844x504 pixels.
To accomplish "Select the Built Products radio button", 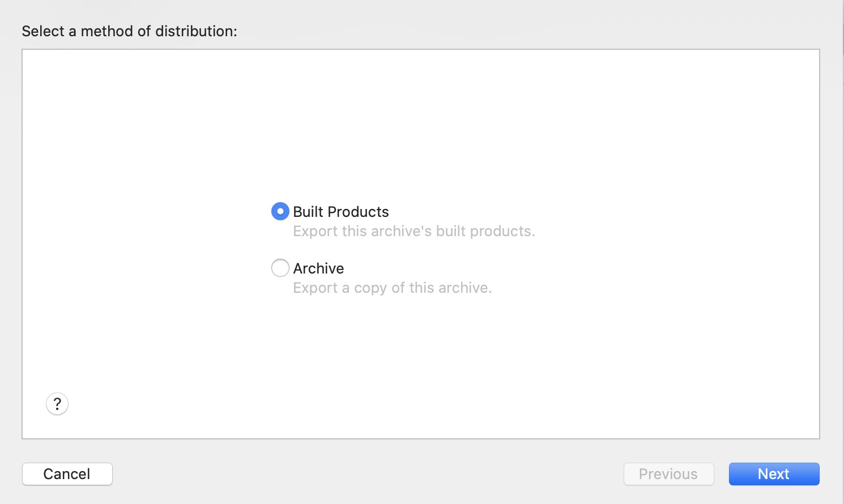I will (x=280, y=211).
